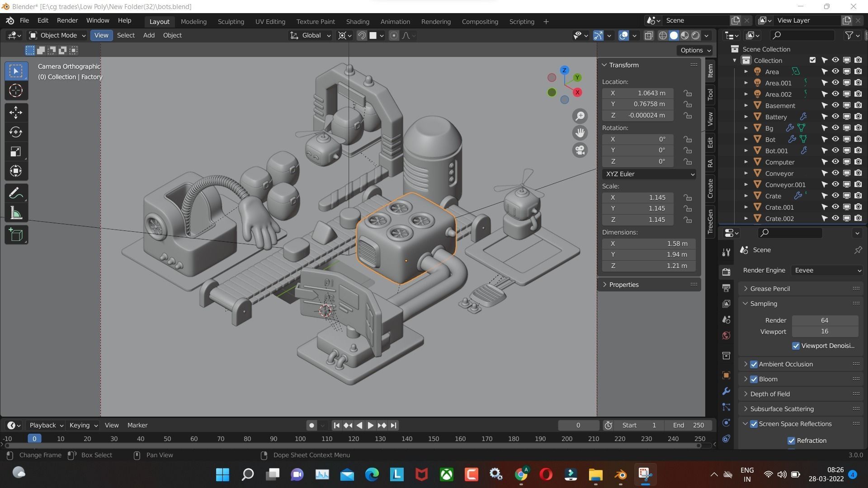The height and width of the screenshot is (488, 868).
Task: Toggle Collection exclude checkbox
Action: coord(812,60)
